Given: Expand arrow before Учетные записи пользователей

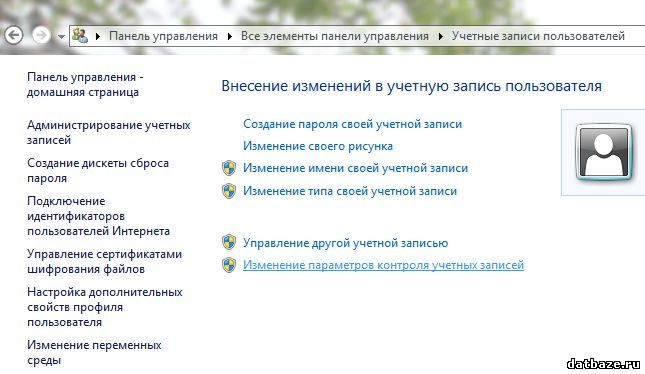Looking at the screenshot, I should pyautogui.click(x=441, y=36).
